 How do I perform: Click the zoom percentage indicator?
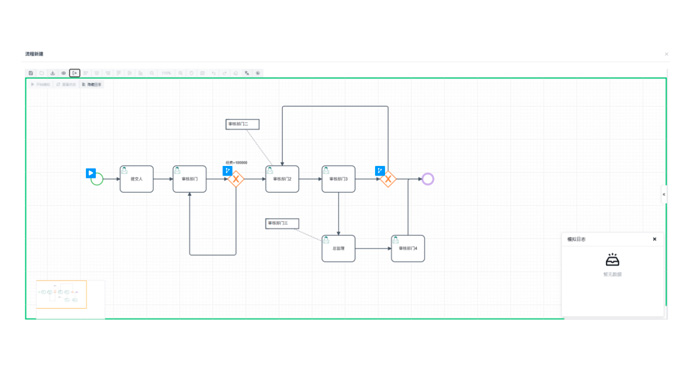pyautogui.click(x=166, y=73)
